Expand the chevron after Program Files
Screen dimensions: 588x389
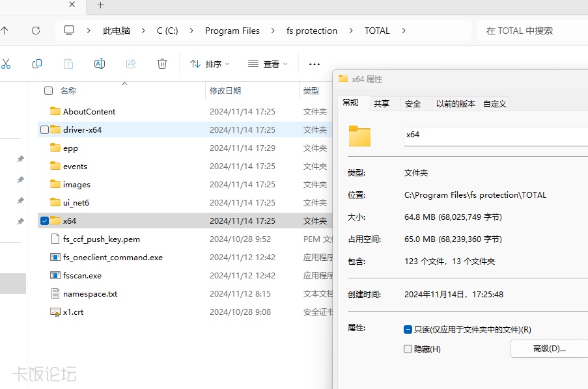point(273,31)
